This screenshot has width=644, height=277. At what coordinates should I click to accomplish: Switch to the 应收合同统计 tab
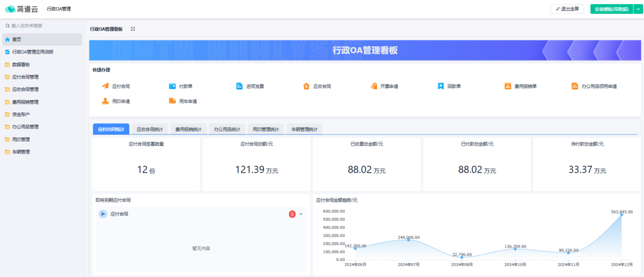click(x=150, y=129)
